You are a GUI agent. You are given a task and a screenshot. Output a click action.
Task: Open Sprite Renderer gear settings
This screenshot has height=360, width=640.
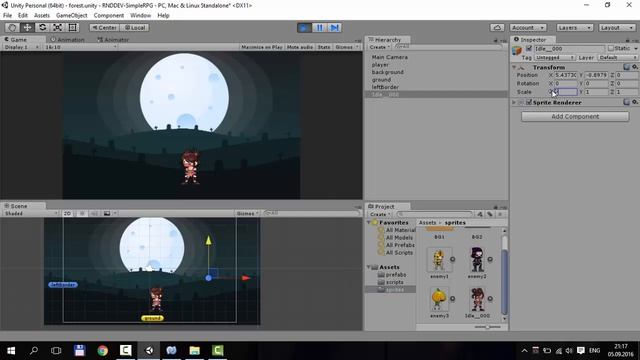point(635,102)
